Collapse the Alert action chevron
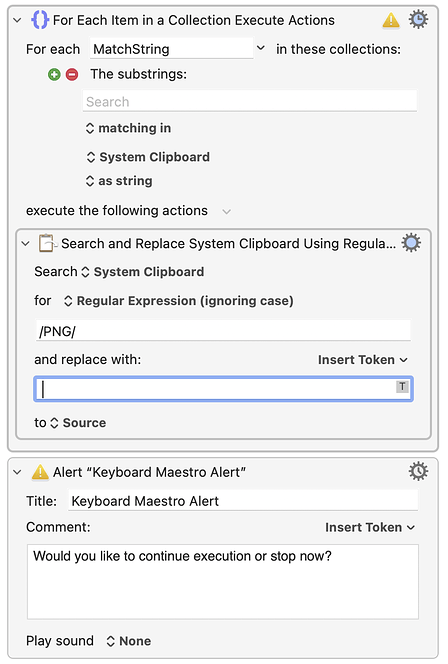This screenshot has height=664, width=448. coord(17,472)
